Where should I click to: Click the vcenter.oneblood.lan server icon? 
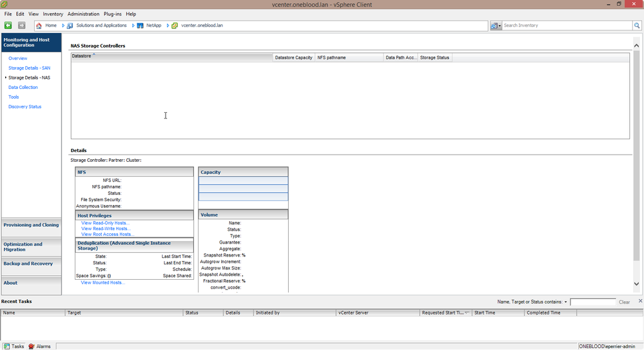point(175,26)
